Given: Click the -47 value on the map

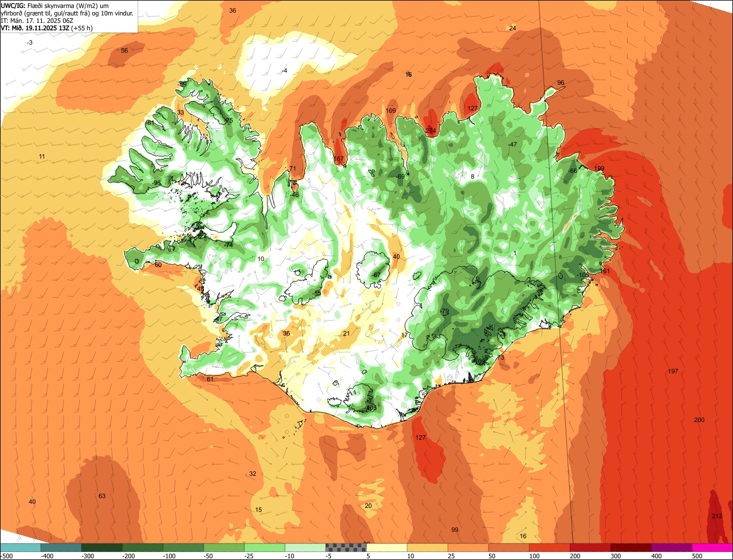Looking at the screenshot, I should [x=512, y=144].
